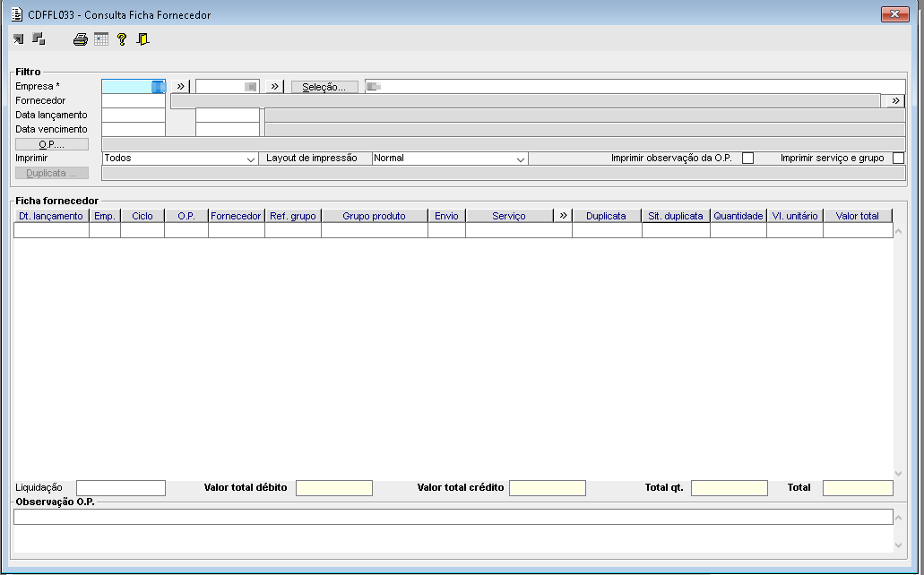Open lookup arrows beside first Empresa field
The width and height of the screenshot is (924, 575).
point(180,87)
